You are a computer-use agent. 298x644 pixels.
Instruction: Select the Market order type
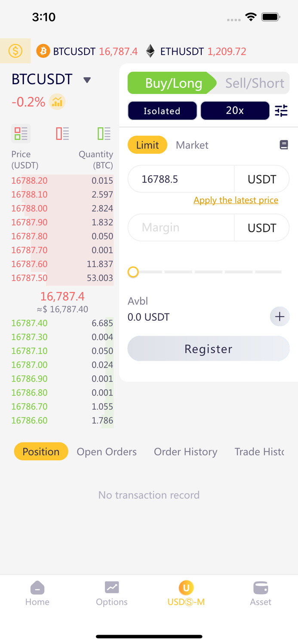pyautogui.click(x=192, y=145)
